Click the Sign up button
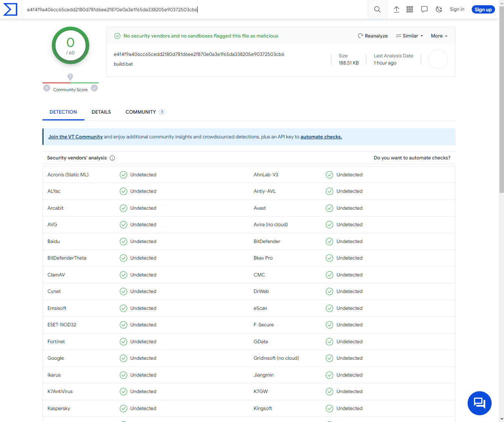Viewport: 504px width, 422px height. 483,9
